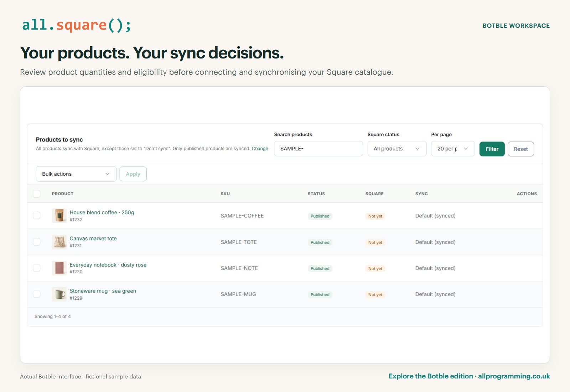Image resolution: width=570 pixels, height=392 pixels.
Task: Open Stoneware mug · sea green link
Action: click(103, 291)
